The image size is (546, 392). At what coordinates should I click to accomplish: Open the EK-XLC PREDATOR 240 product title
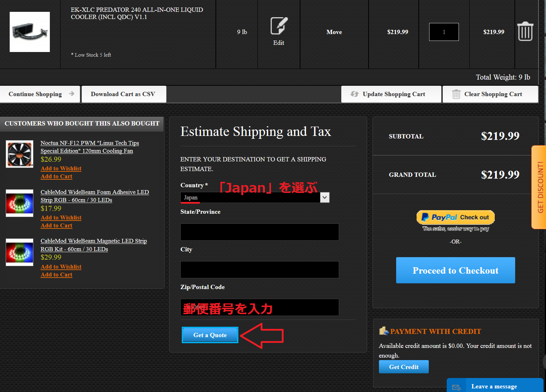click(x=137, y=13)
